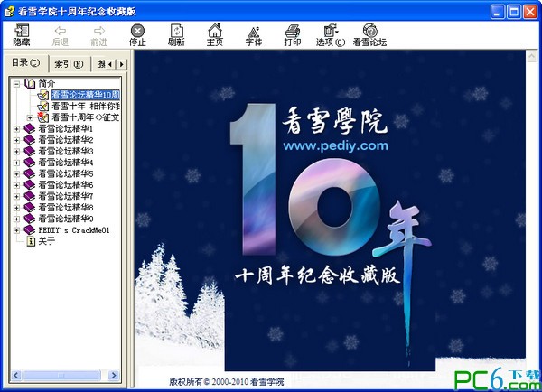Click the info icon beside 关于
542x392 pixels.
31,241
